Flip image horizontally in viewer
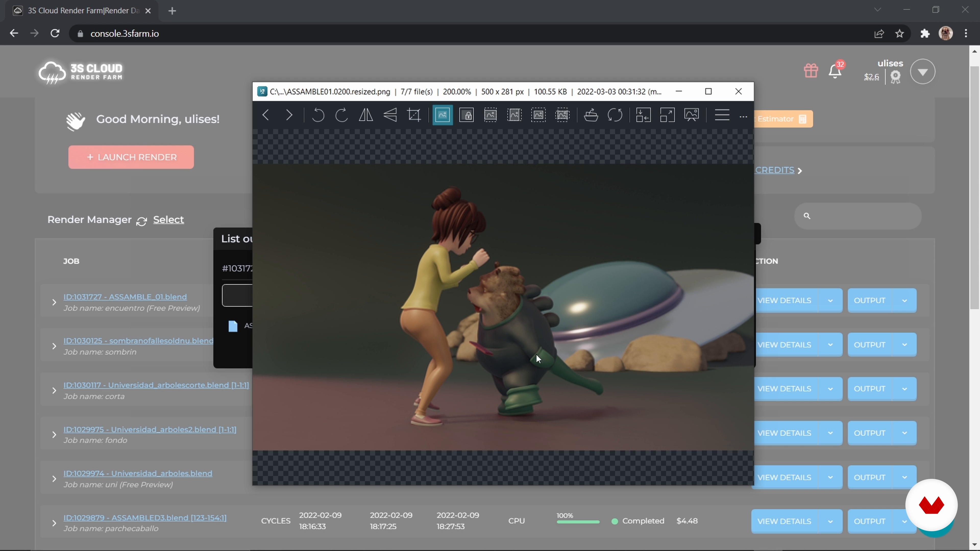The image size is (980, 551). click(366, 115)
